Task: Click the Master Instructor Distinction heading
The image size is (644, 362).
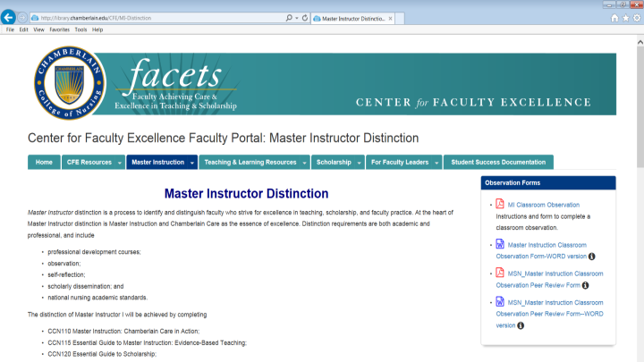Action: coord(247,193)
